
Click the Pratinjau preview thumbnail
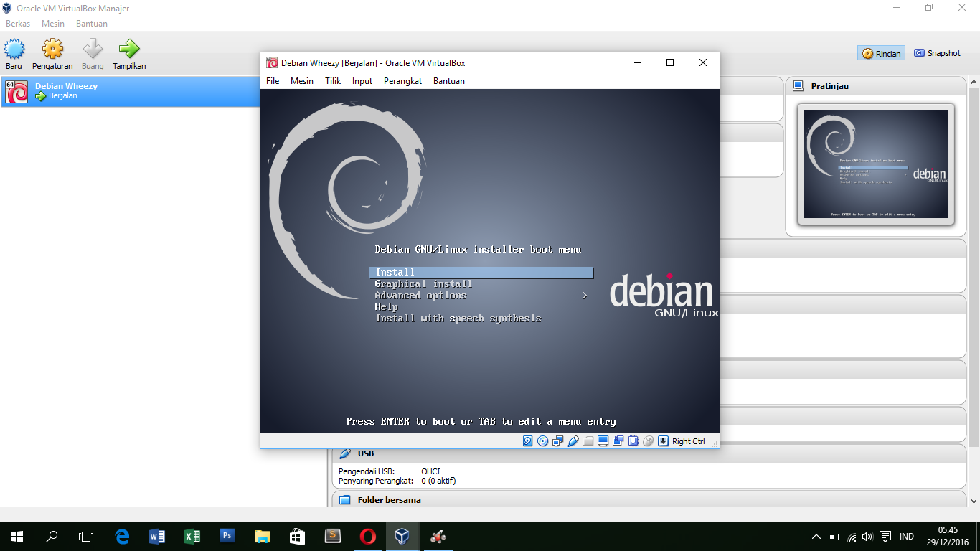(876, 164)
